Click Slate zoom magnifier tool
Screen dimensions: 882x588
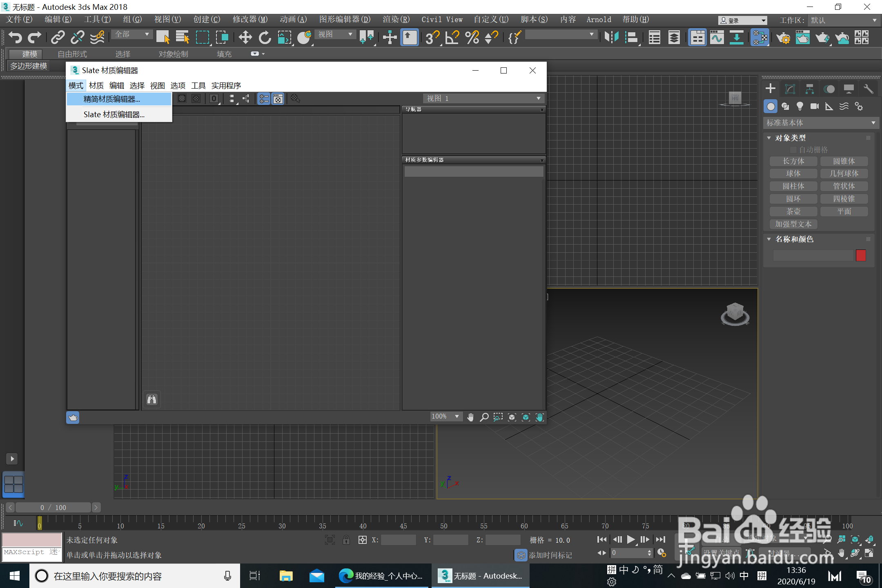coord(484,417)
